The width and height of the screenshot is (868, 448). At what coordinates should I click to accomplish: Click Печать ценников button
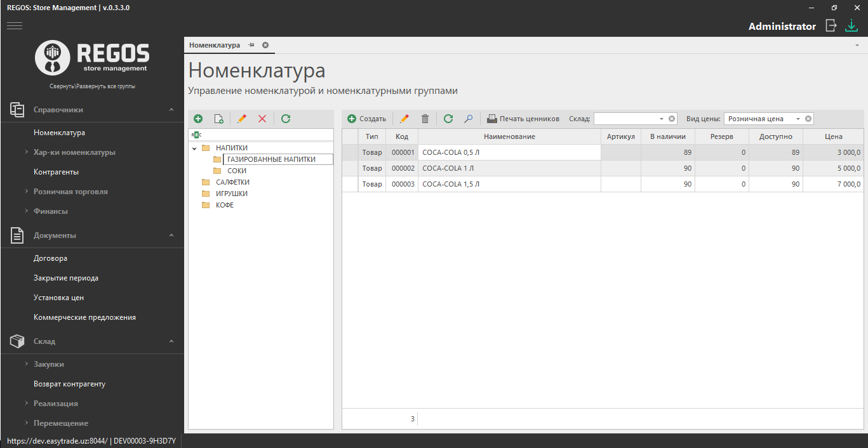[x=523, y=119]
